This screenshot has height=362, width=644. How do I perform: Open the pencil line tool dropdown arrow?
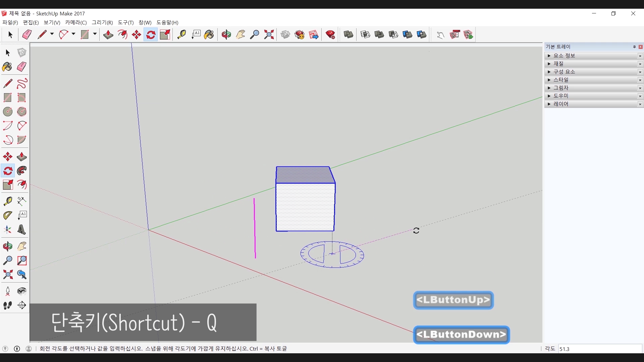pyautogui.click(x=52, y=34)
